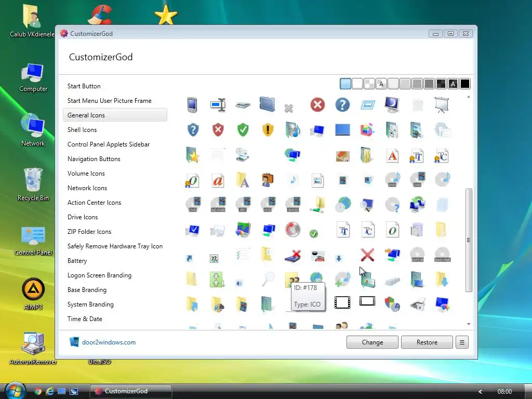Select the monitor with checkmark icon
This screenshot has width=532, height=399.
193,230
